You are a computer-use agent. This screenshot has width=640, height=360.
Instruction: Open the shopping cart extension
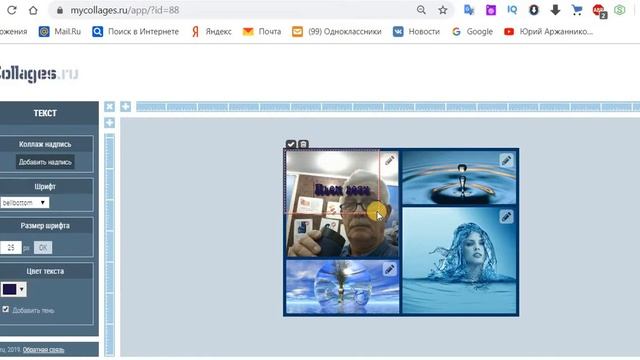click(x=577, y=10)
